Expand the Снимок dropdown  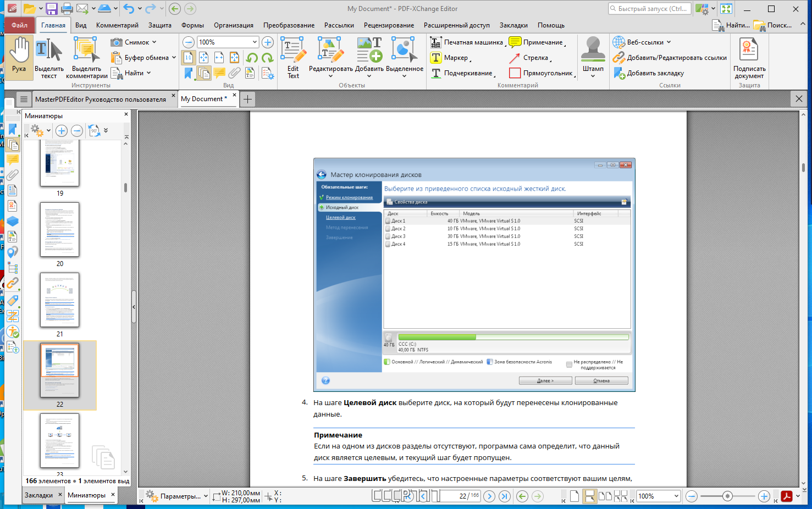[154, 42]
